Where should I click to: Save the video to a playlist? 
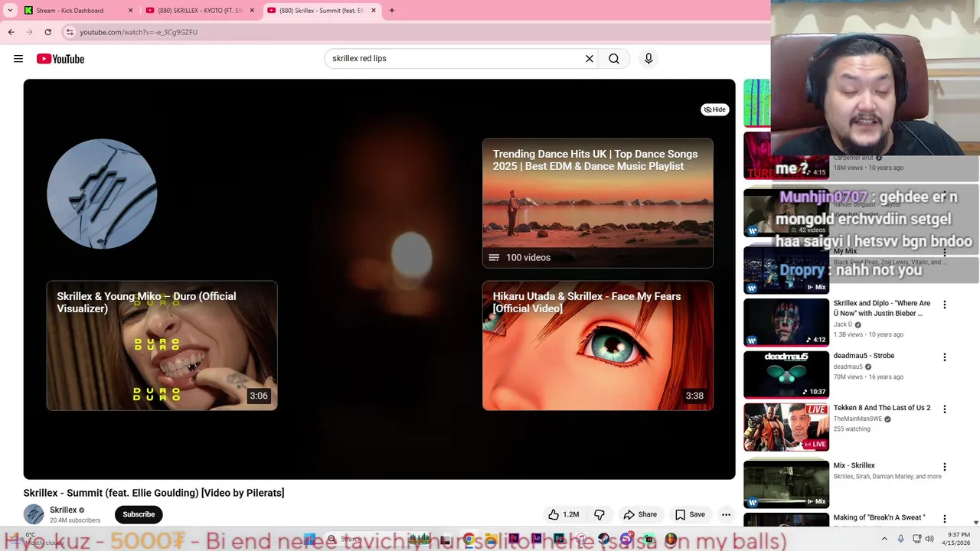[x=690, y=514]
